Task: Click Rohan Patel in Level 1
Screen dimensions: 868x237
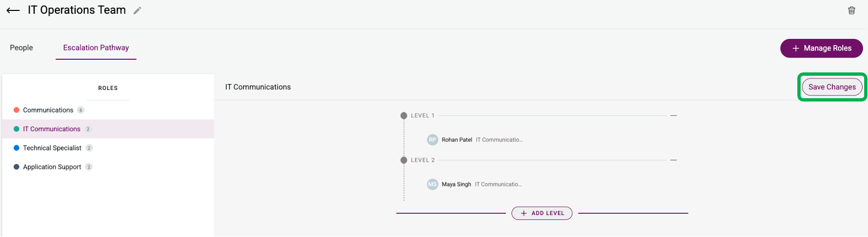Action: [457, 140]
